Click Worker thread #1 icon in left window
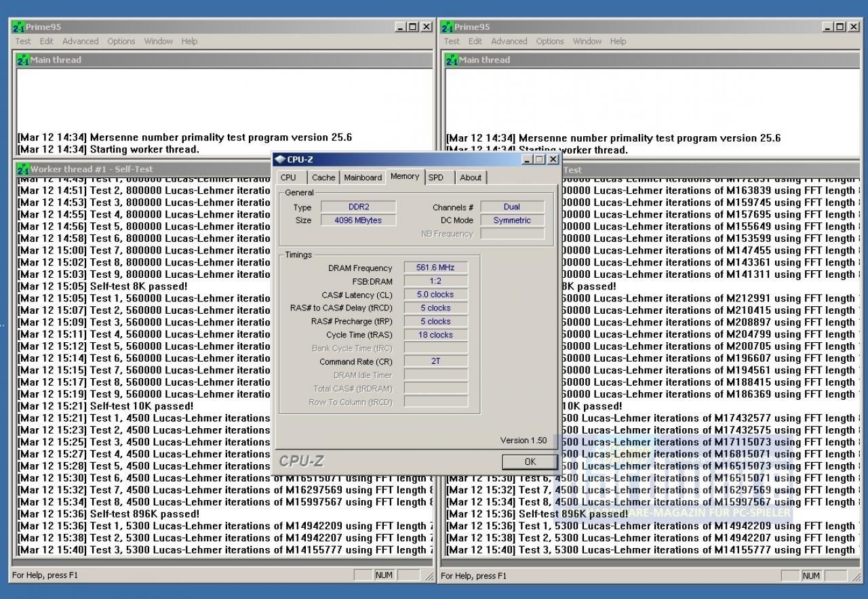 (x=23, y=169)
